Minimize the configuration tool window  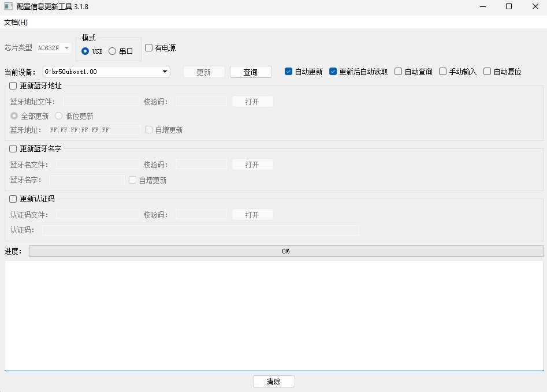pos(482,7)
